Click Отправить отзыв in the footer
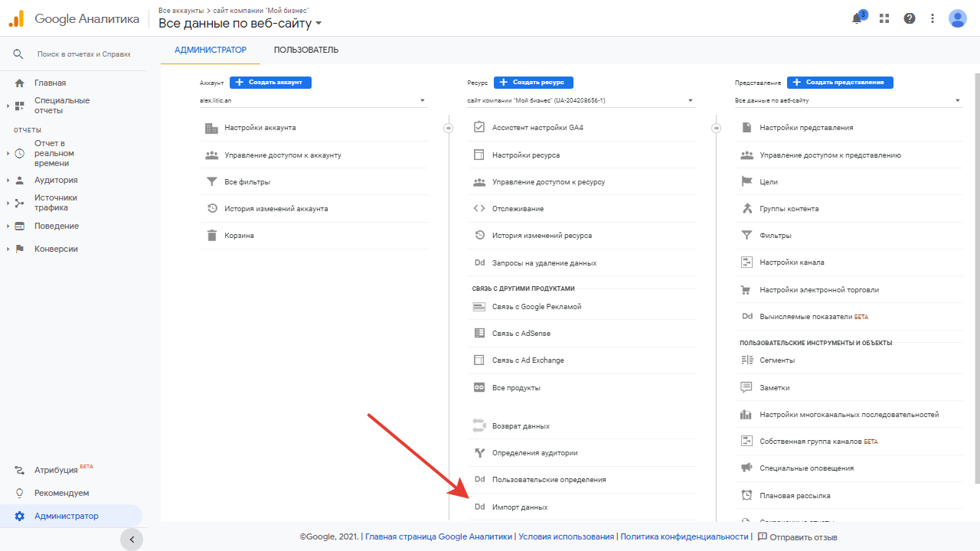 pos(797,537)
